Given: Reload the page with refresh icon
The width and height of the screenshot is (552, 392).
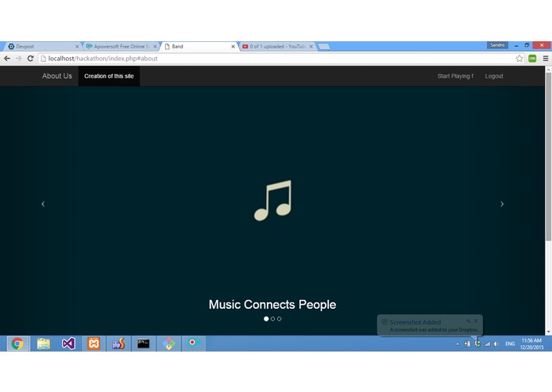Looking at the screenshot, I should point(31,59).
